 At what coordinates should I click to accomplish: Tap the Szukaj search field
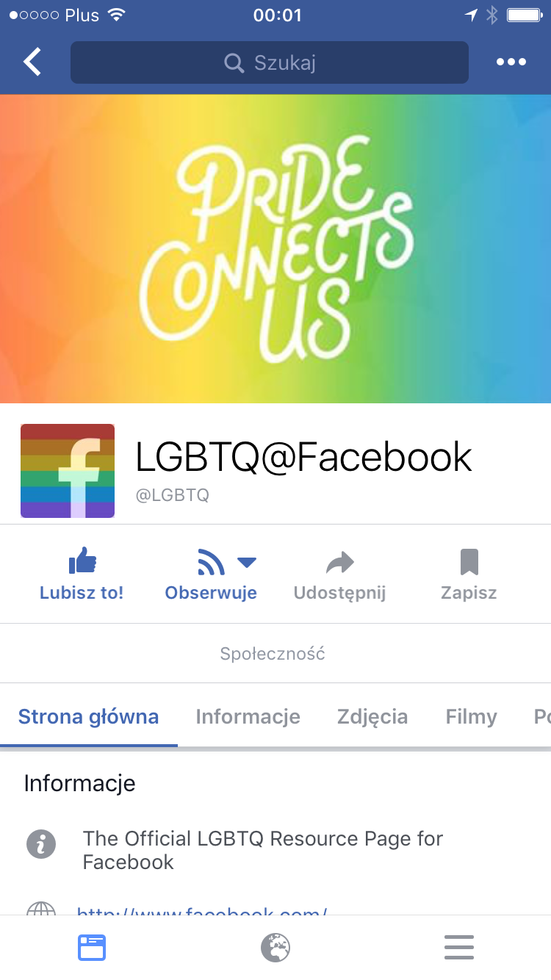coord(270,62)
